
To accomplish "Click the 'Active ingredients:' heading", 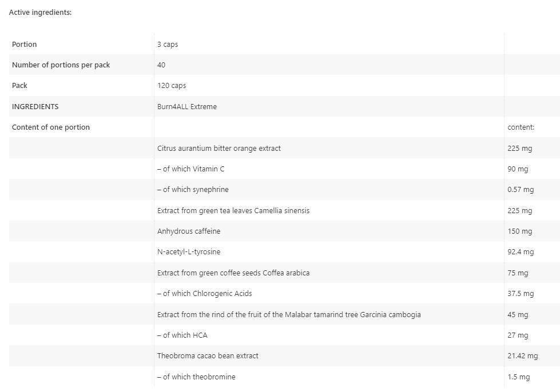I will pyautogui.click(x=40, y=13).
